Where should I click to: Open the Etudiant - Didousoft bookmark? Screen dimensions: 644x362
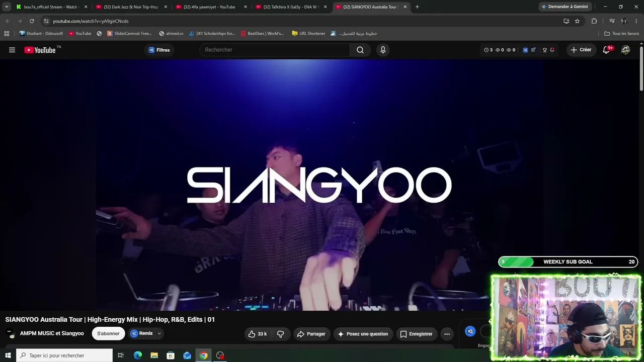pyautogui.click(x=41, y=34)
